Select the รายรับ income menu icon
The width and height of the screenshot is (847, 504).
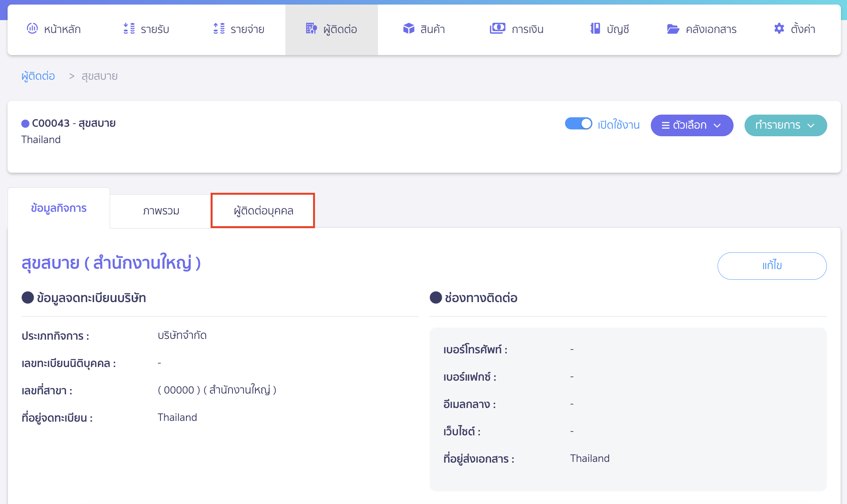129,28
